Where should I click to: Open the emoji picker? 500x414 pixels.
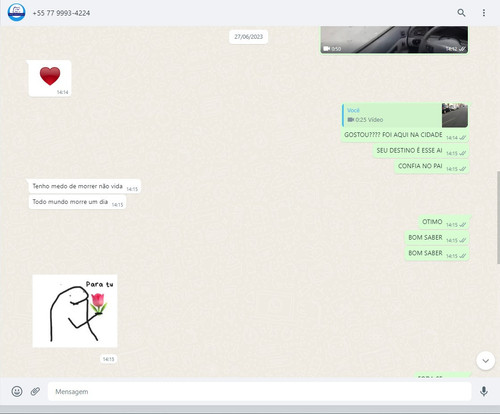point(17,391)
